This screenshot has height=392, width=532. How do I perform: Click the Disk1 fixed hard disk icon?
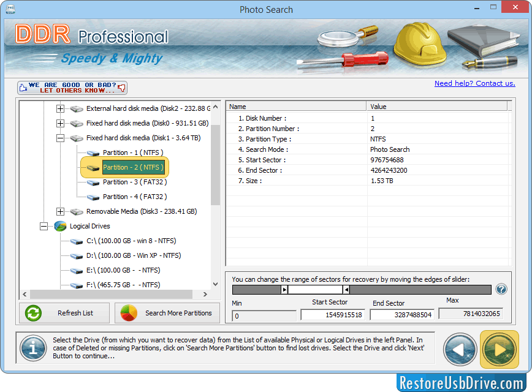coord(77,138)
